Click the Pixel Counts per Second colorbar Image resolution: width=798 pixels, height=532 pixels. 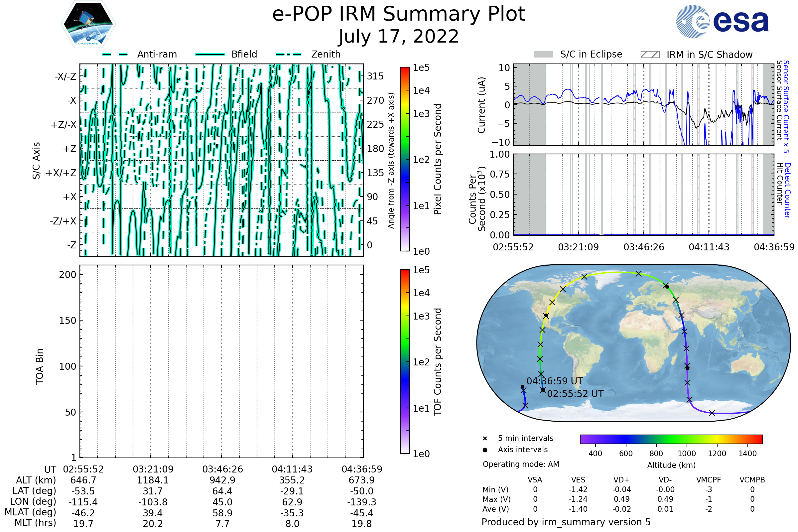pyautogui.click(x=405, y=159)
